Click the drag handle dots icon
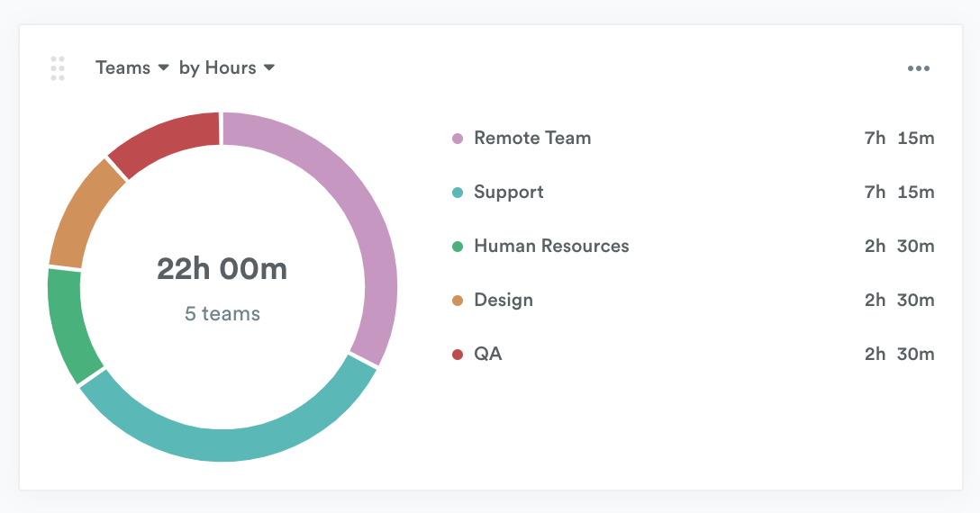 (58, 68)
